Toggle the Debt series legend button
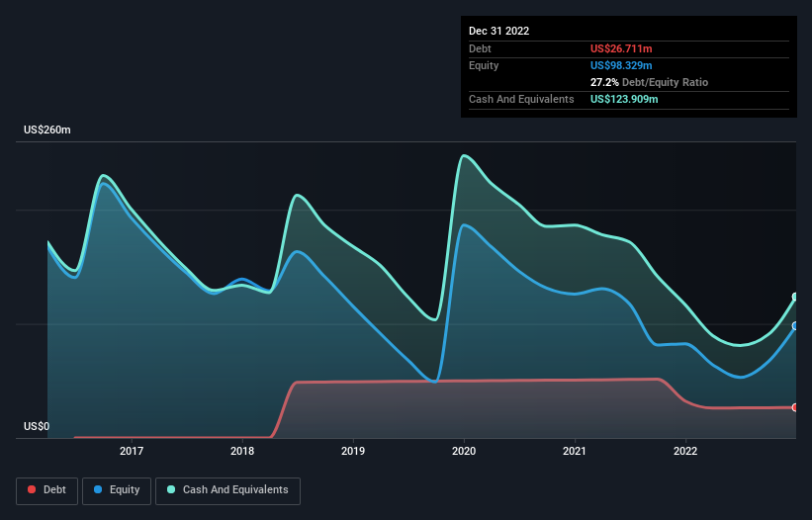 46,490
